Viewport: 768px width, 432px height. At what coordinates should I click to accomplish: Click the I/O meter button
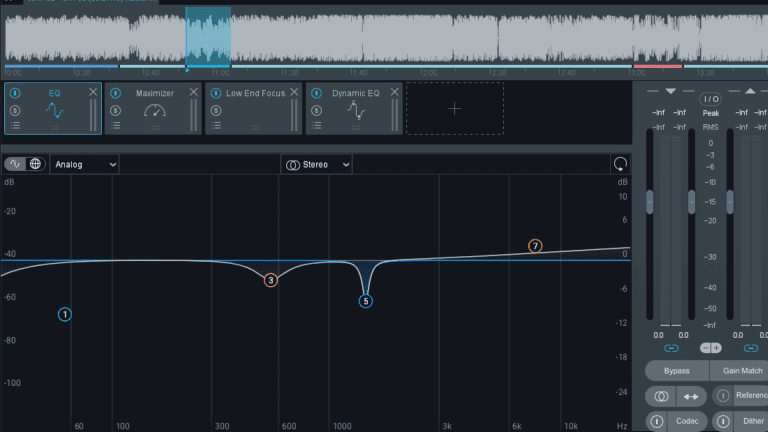(x=710, y=99)
